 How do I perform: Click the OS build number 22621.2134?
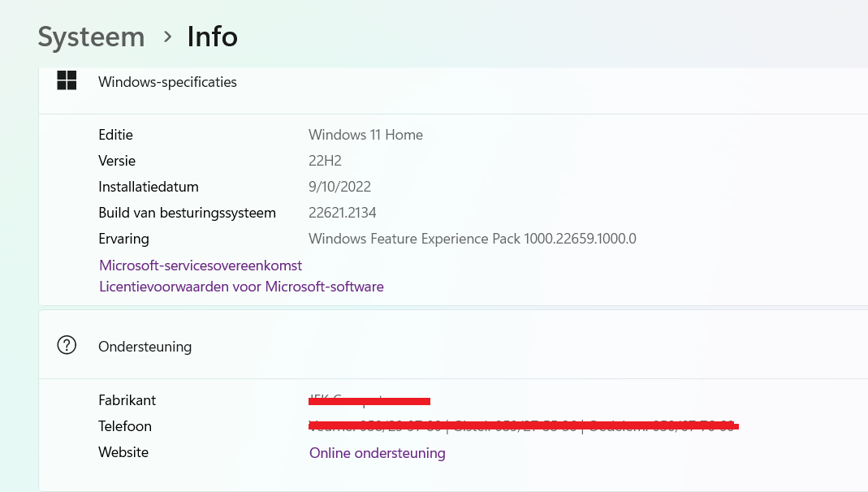[342, 213]
